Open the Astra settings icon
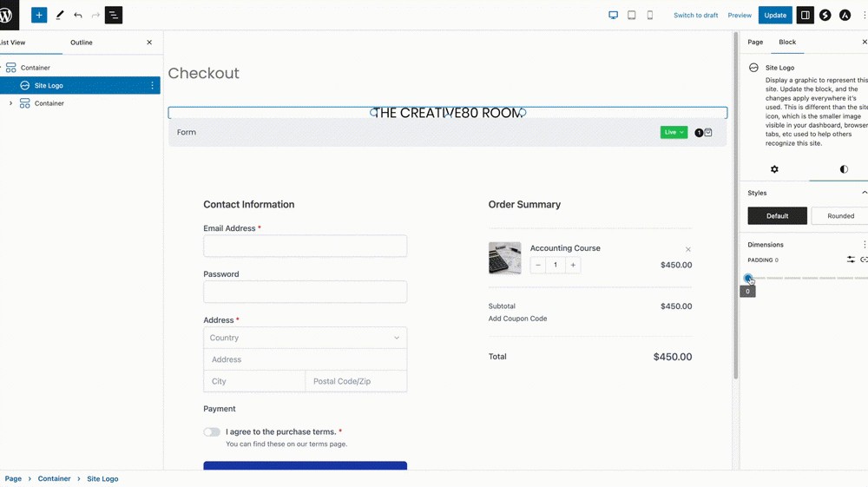 pyautogui.click(x=845, y=15)
